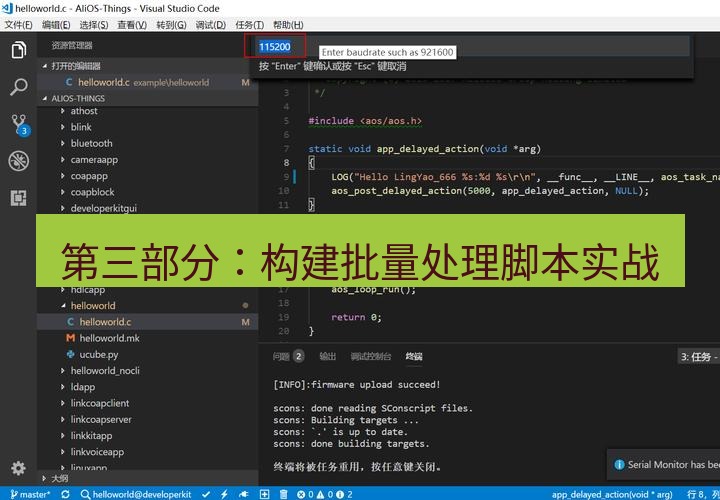Click the 'return 0;' line in editor
720x500 pixels.
click(356, 317)
